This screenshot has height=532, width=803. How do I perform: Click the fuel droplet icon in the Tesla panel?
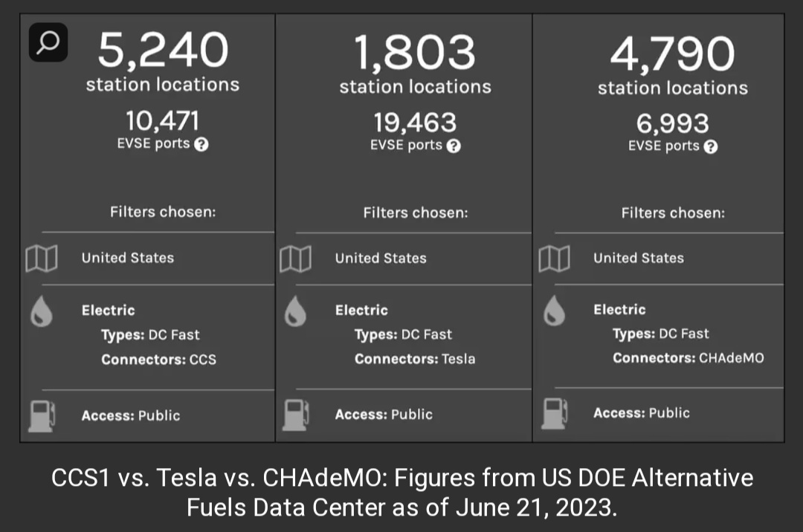tap(295, 313)
